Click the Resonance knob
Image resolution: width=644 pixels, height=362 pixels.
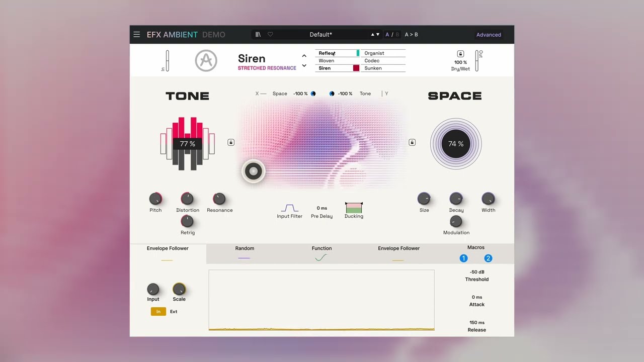(x=219, y=199)
